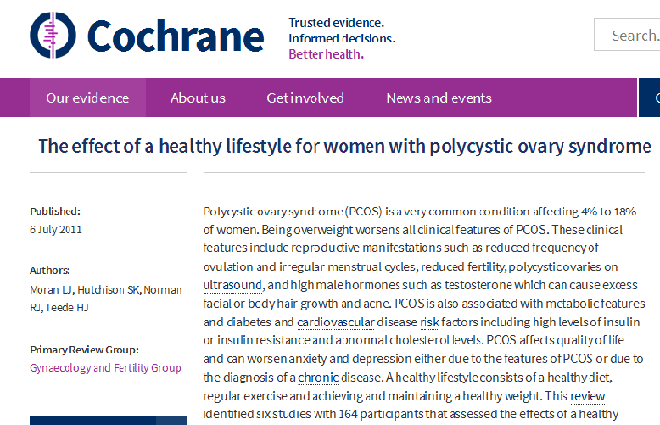Click the dark blue panel below Primary Review Group
The image size is (660, 425).
(x=93, y=420)
